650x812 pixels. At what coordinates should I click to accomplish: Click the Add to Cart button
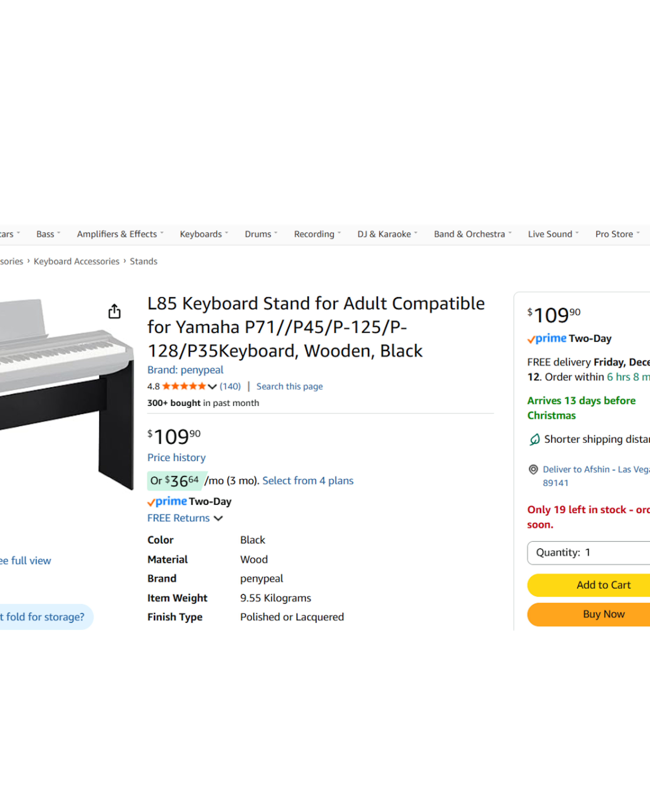(x=603, y=585)
